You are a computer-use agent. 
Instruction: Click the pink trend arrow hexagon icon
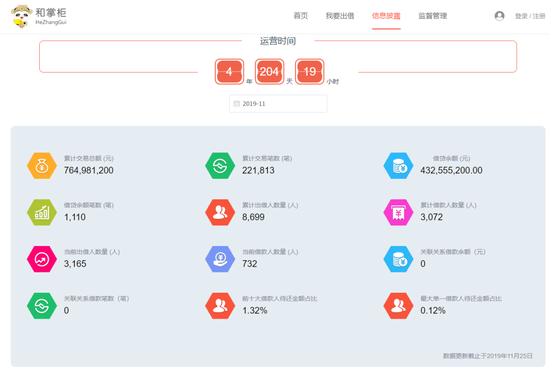(x=42, y=259)
